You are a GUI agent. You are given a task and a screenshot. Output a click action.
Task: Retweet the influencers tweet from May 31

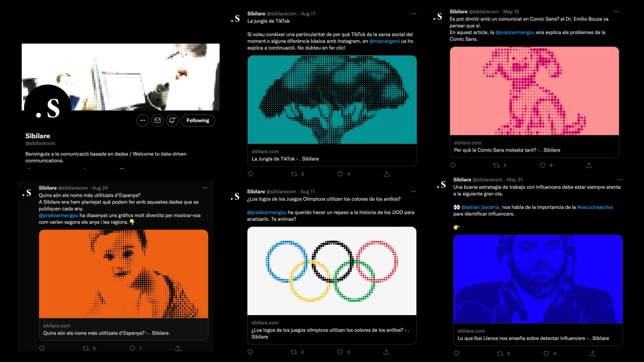500,353
